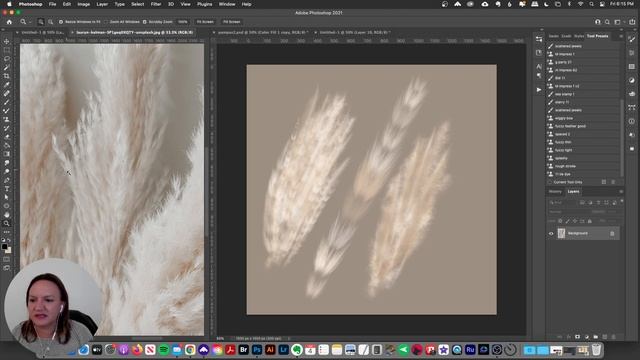
Task: Change the screen mode at toolbar bottom
Action: click(x=7, y=268)
